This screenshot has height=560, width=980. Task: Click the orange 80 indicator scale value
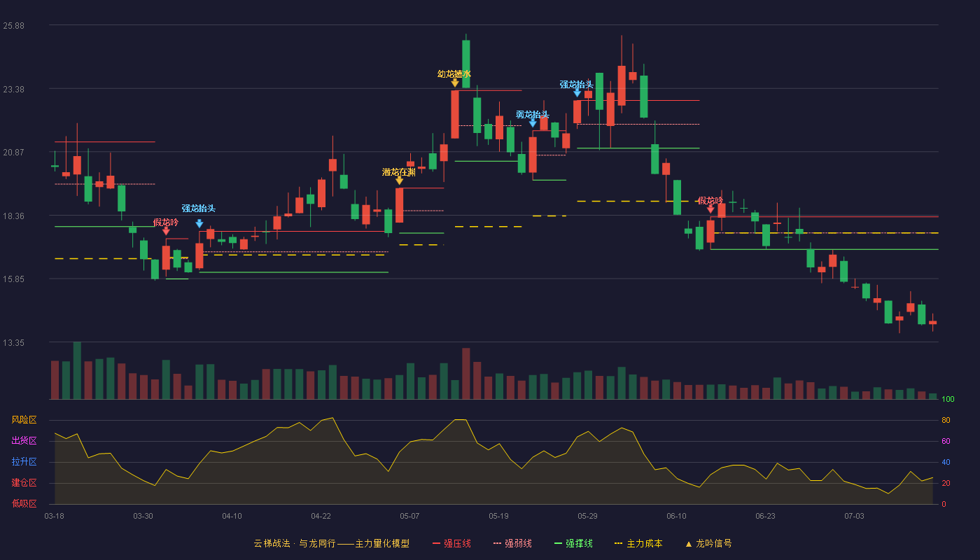click(x=946, y=420)
